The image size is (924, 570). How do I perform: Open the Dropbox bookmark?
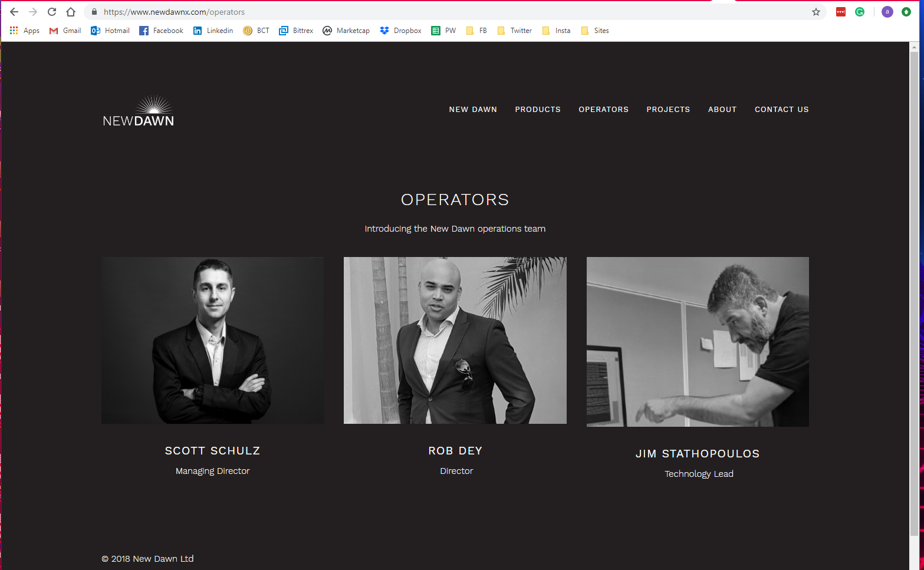click(401, 31)
